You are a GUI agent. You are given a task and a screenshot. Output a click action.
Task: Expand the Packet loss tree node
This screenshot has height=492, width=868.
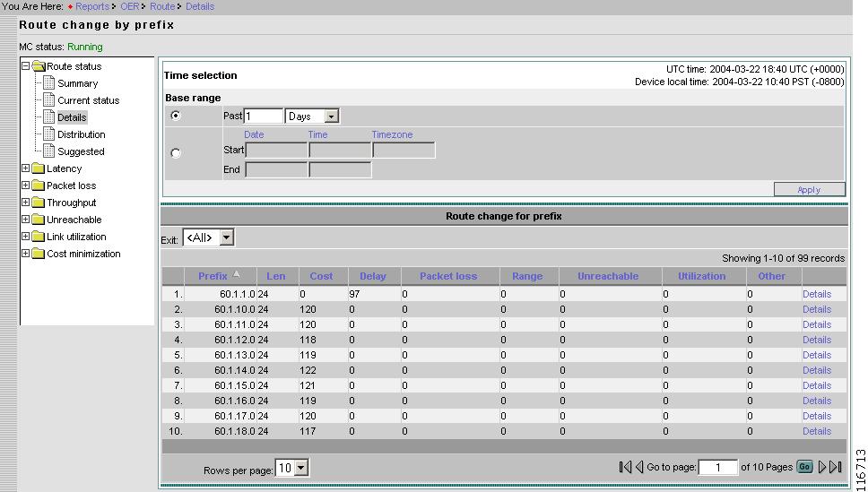point(26,186)
